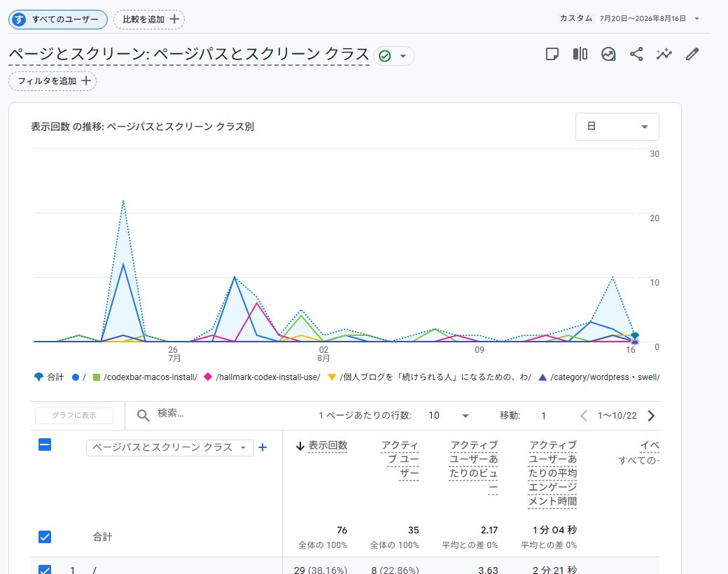Open the Insights trending chart icon

[608, 55]
